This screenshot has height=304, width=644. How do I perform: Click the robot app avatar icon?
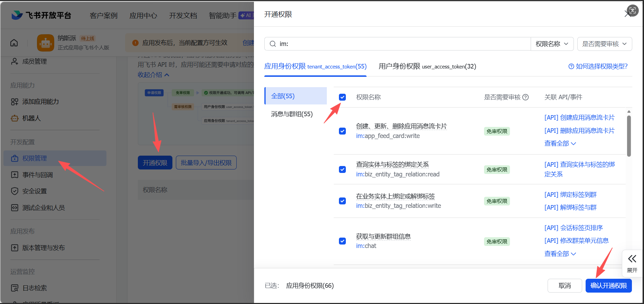tap(46, 43)
